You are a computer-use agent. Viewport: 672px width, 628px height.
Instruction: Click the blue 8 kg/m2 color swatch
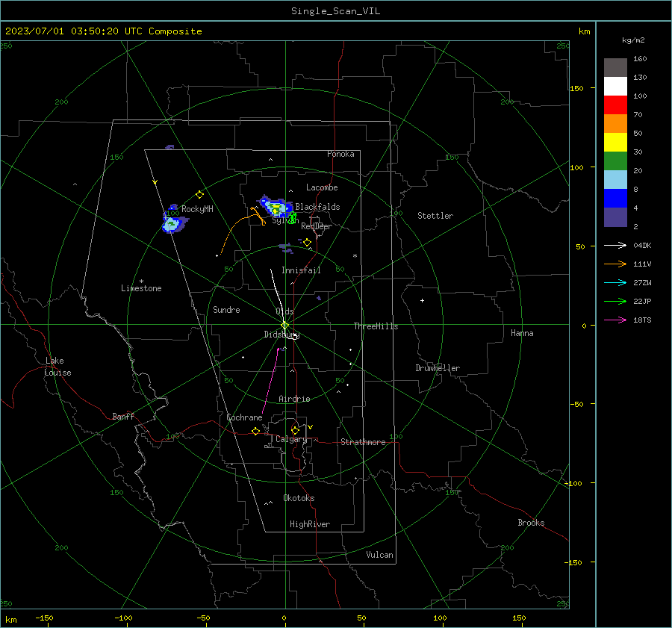(x=615, y=199)
